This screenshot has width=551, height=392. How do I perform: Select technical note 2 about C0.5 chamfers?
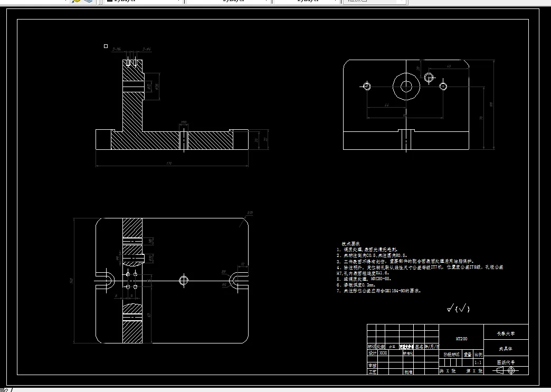click(372, 255)
